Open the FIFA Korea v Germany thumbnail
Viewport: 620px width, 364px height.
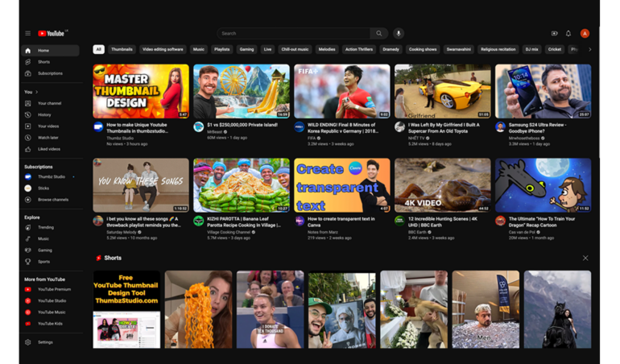342,91
